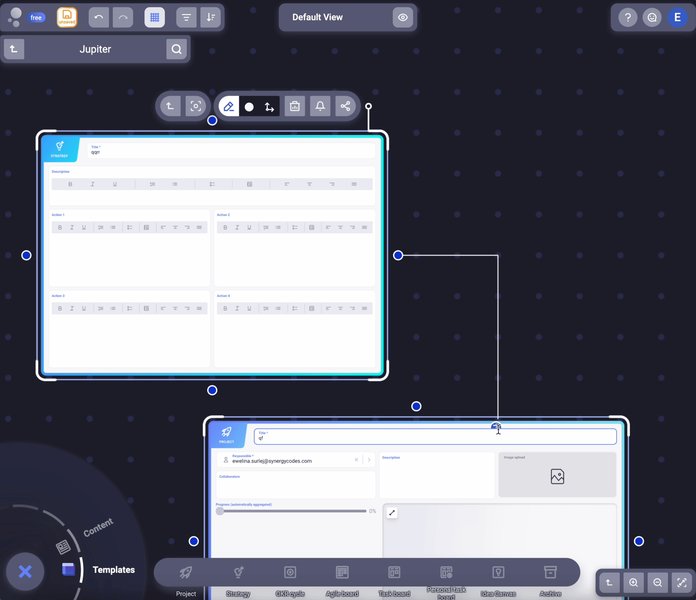Click the Collaborators field

(x=296, y=484)
